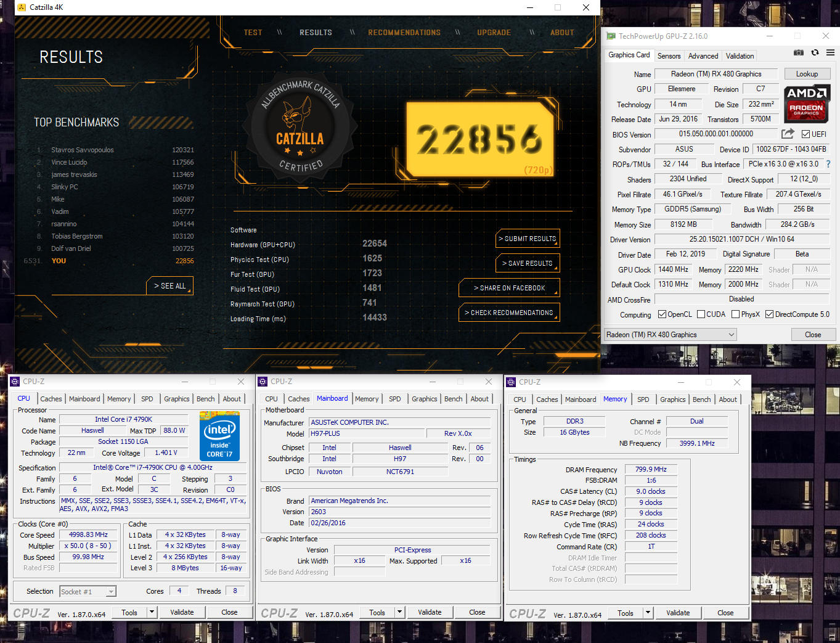
Task: Open TEST tab in Catzilla
Action: (x=253, y=33)
